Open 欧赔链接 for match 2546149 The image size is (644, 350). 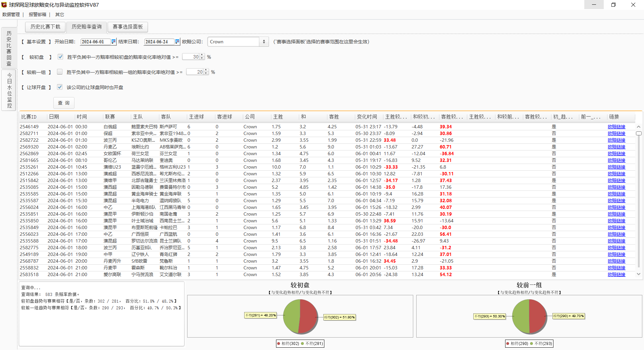616,127
